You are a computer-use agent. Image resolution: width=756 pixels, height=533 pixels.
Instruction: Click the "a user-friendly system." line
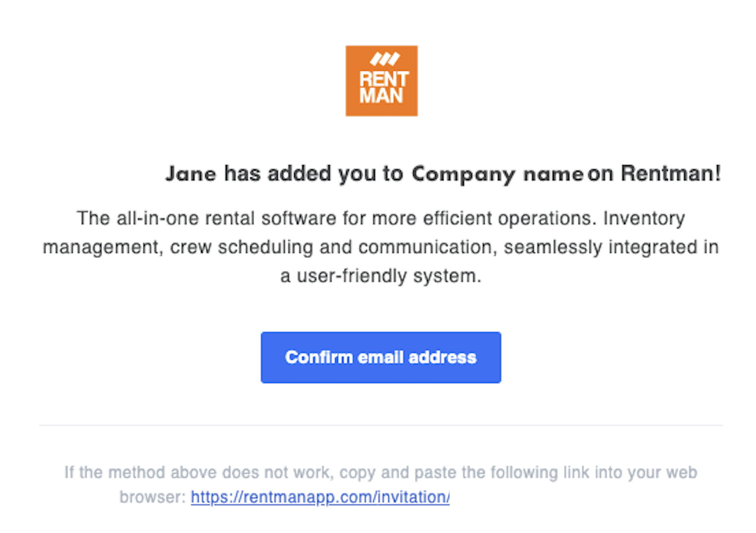coord(381,276)
